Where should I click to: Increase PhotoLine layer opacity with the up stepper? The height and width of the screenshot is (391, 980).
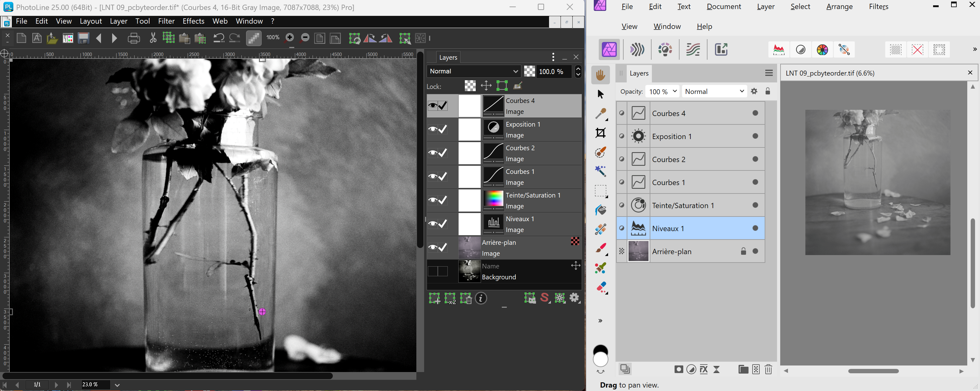pos(578,68)
